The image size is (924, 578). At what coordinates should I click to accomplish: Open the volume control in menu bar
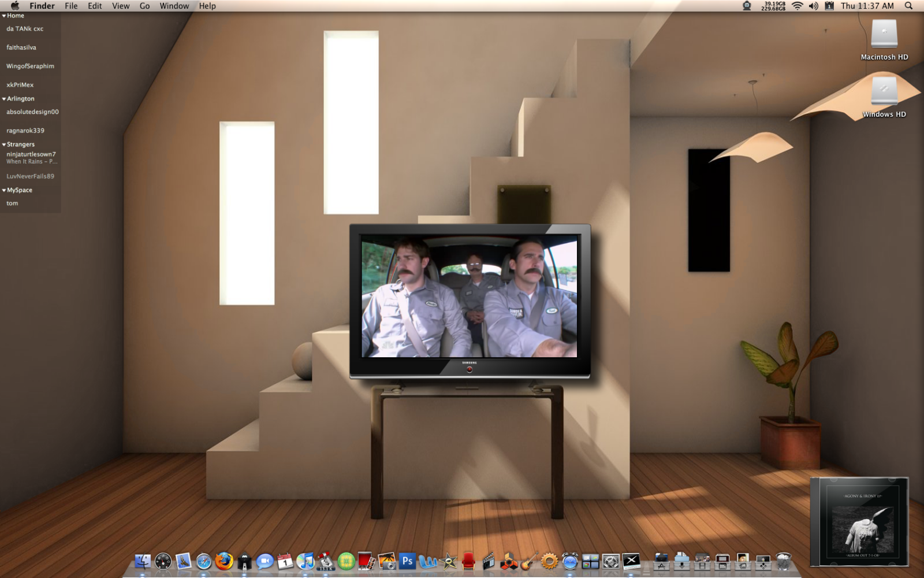click(813, 6)
